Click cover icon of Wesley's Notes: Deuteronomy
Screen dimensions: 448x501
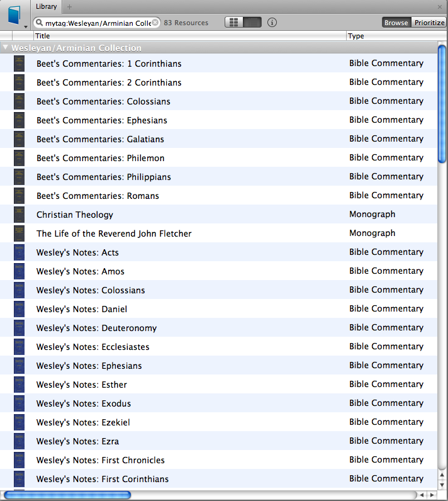point(19,327)
